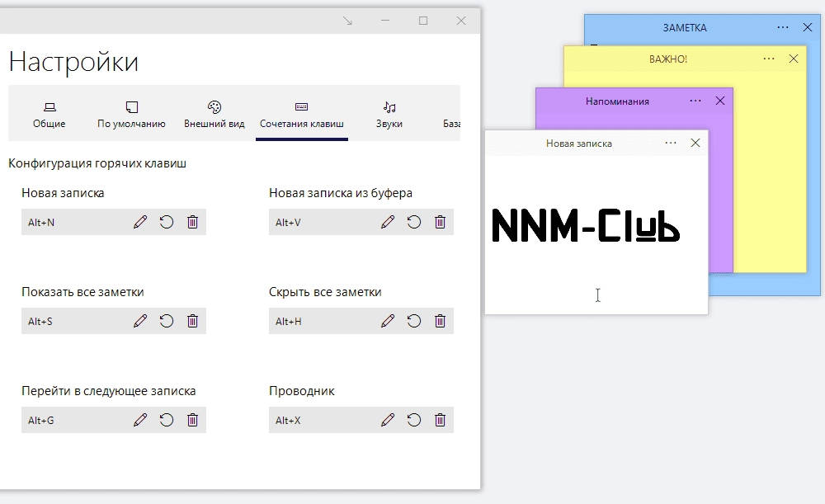
Task: Edit the Alt+V hotkey with pencil icon
Action: 388,222
